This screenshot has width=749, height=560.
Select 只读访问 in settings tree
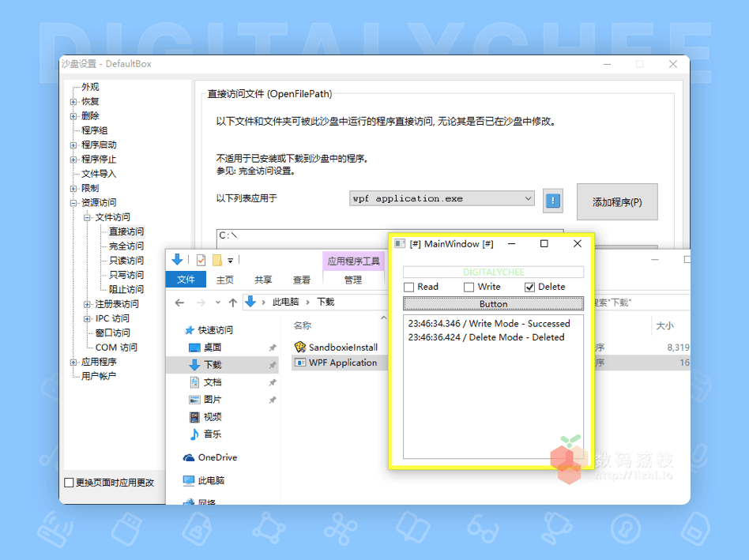click(x=126, y=261)
